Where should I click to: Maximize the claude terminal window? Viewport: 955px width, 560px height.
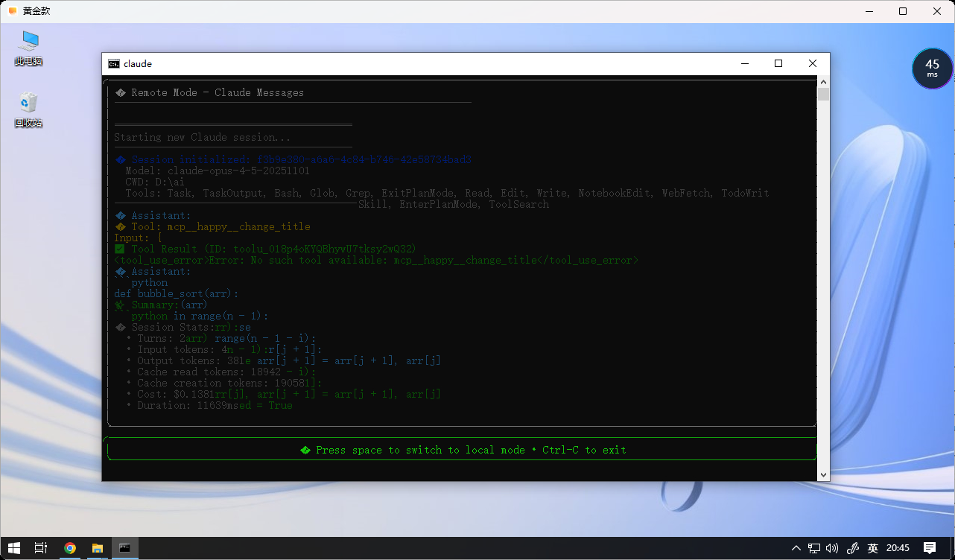click(x=778, y=64)
